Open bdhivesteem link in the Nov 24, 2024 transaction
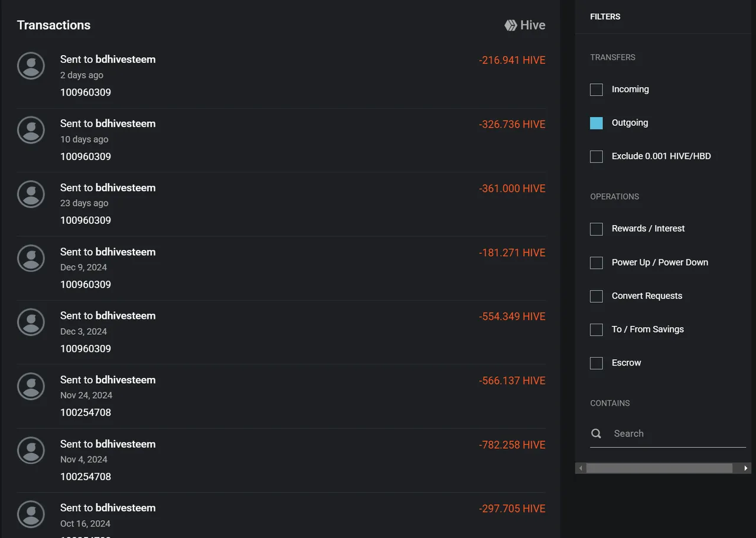The height and width of the screenshot is (538, 756). pos(126,380)
